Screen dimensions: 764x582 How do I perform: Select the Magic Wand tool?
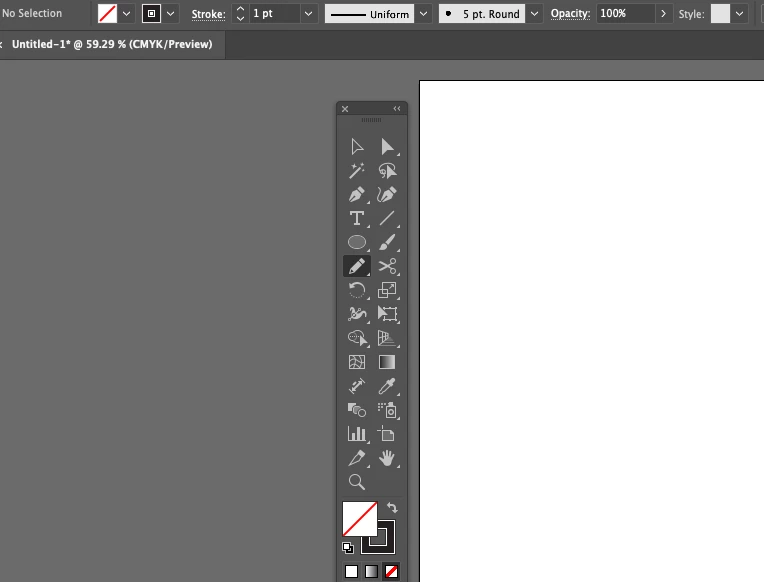pyautogui.click(x=357, y=171)
